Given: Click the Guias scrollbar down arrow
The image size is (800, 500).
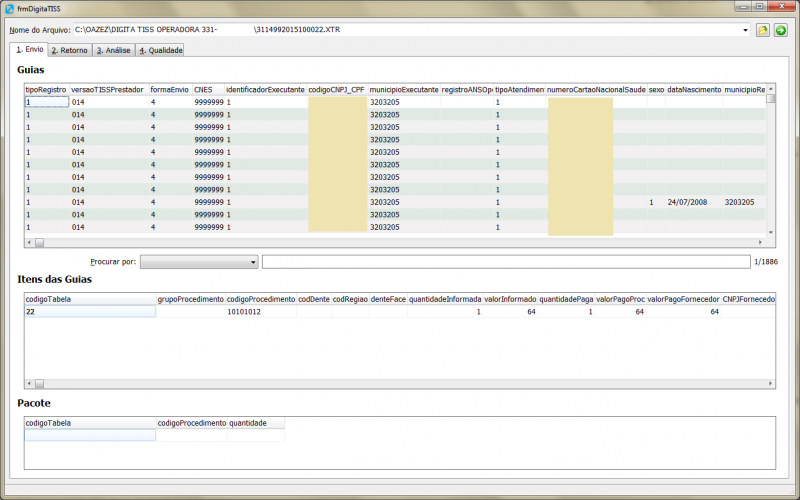Looking at the screenshot, I should 771,233.
